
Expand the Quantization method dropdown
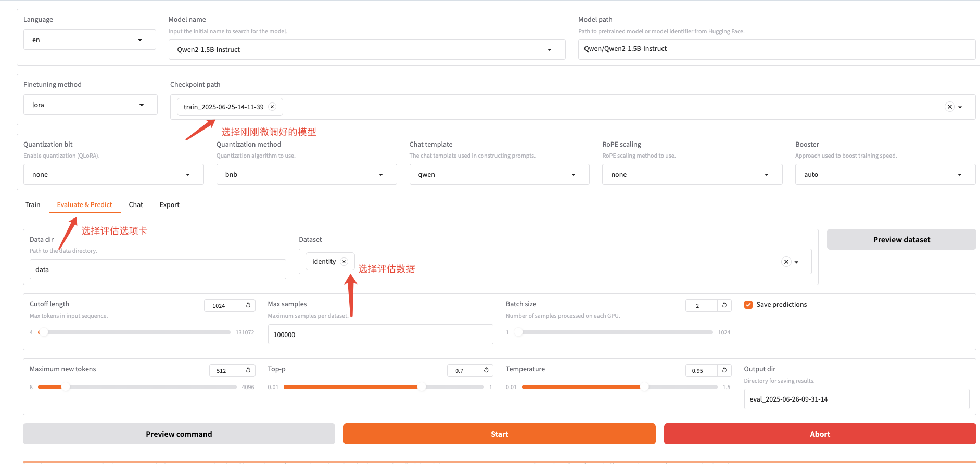click(x=306, y=175)
